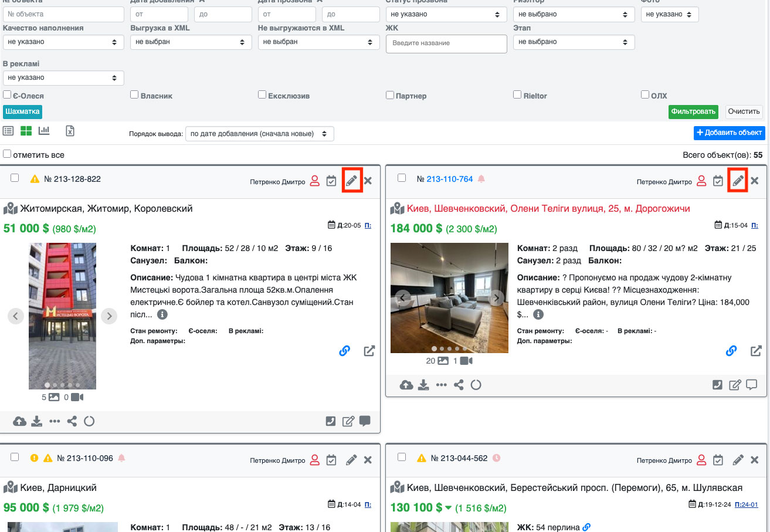Click the share icon under the Zhytomyr listing
770x532 pixels.
click(x=72, y=421)
